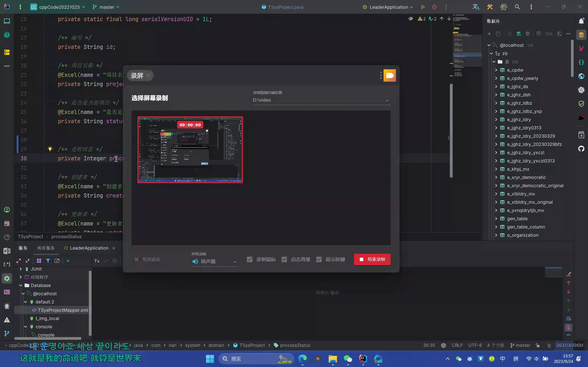The width and height of the screenshot is (588, 367).
Task: Click add data source plus icon
Action: 489,34
